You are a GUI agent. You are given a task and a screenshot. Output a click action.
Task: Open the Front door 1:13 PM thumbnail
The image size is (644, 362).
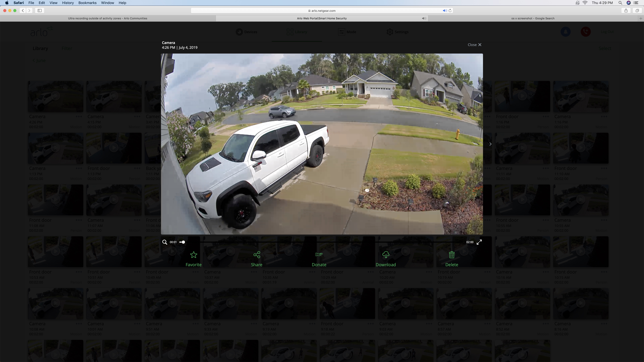(x=114, y=148)
